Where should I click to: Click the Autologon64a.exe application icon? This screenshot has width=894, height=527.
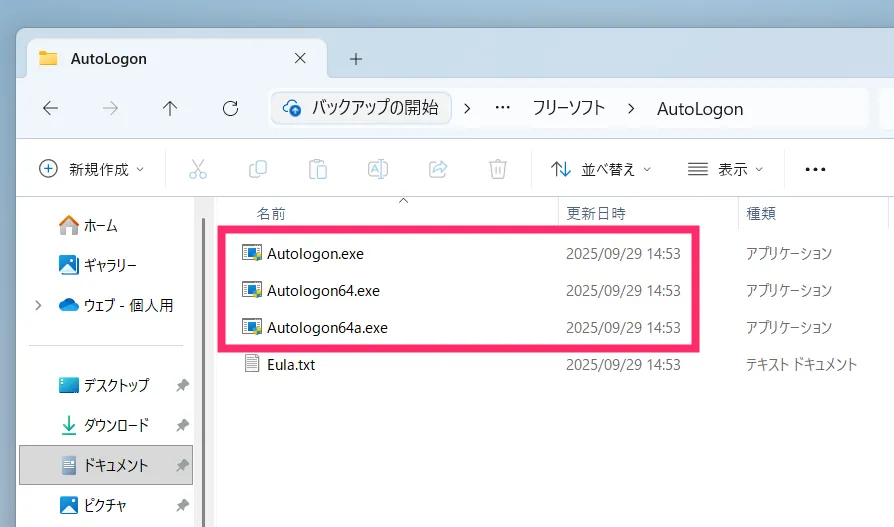(x=252, y=327)
